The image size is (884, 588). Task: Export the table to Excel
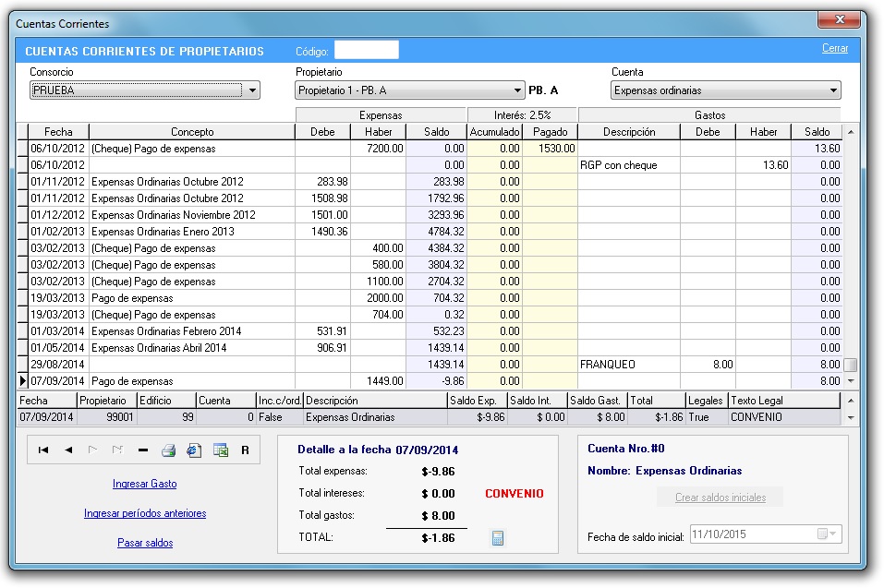220,450
